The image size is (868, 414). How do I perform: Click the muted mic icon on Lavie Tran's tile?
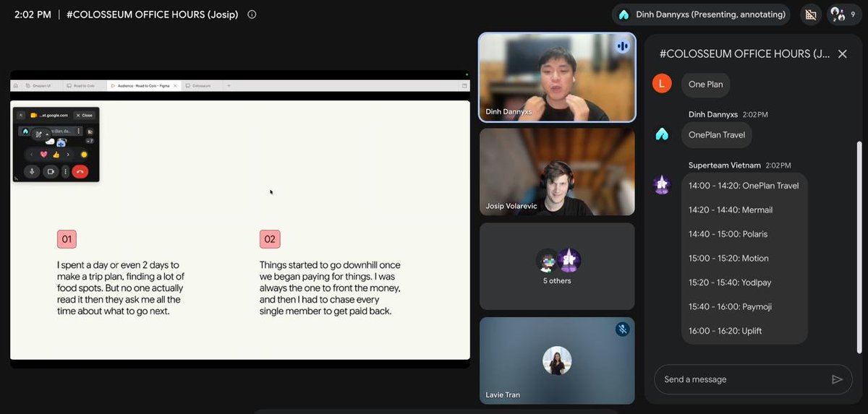(x=622, y=329)
